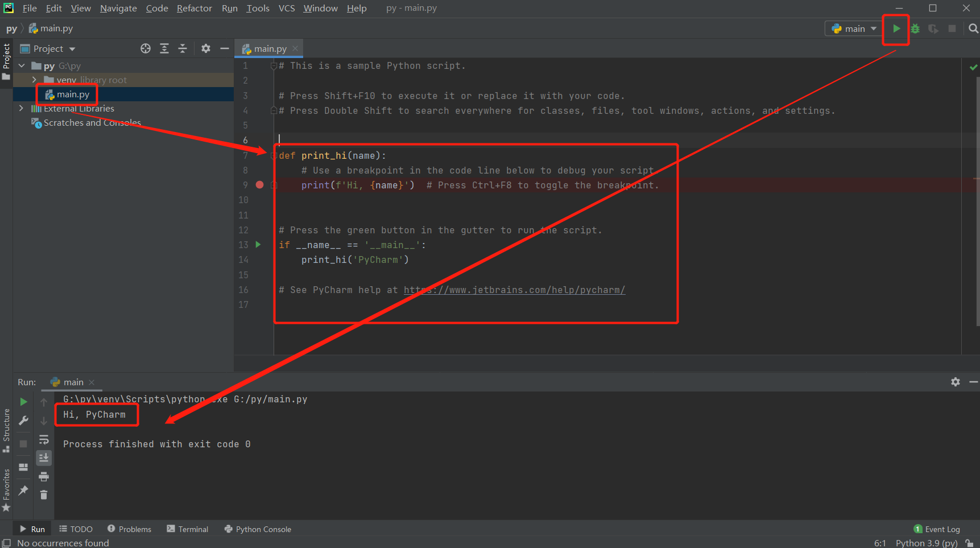The width and height of the screenshot is (980, 548).
Task: Open the TODO tool window
Action: (76, 529)
